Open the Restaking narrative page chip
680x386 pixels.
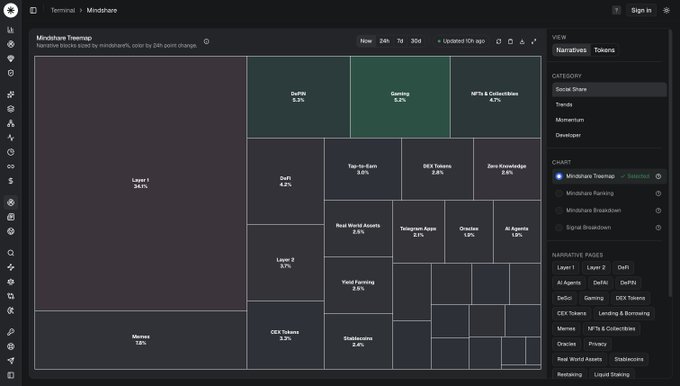(569, 374)
